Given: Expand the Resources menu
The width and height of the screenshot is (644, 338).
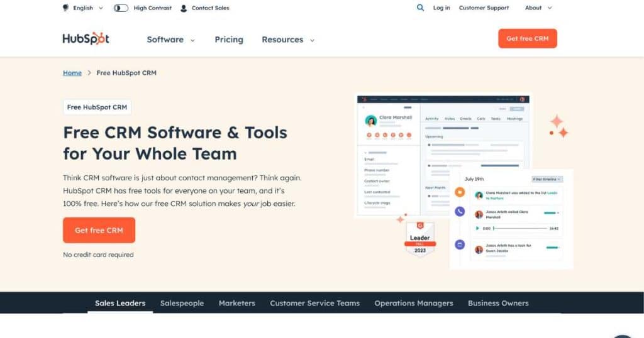Looking at the screenshot, I should 288,40.
